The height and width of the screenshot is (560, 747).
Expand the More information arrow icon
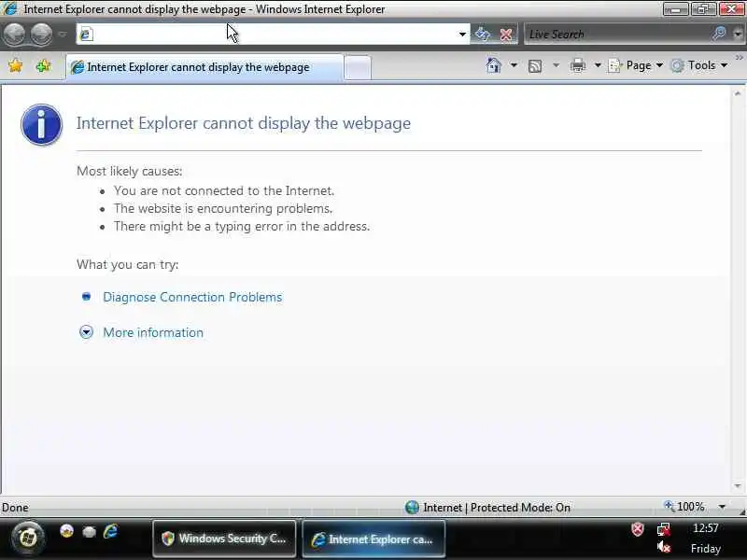pos(86,332)
